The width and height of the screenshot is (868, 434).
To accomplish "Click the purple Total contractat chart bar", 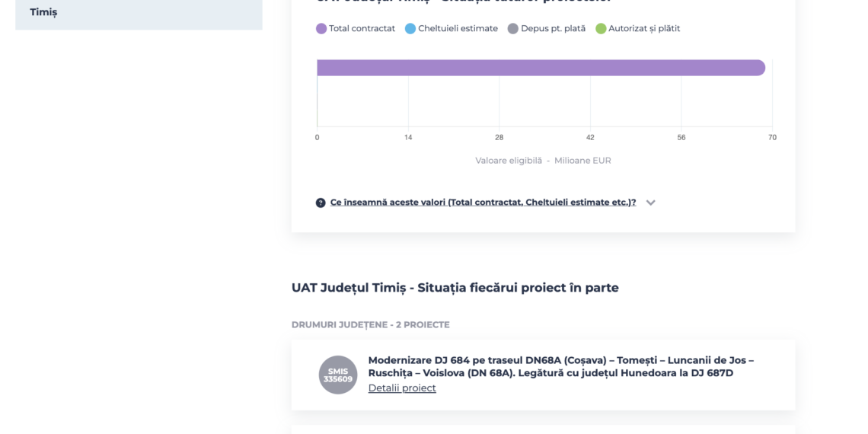I will (541, 68).
